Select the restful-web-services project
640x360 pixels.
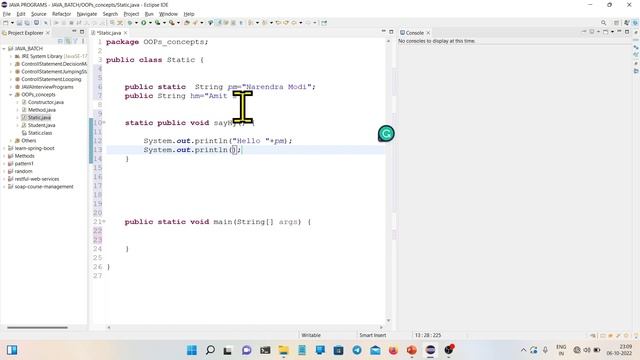37,179
